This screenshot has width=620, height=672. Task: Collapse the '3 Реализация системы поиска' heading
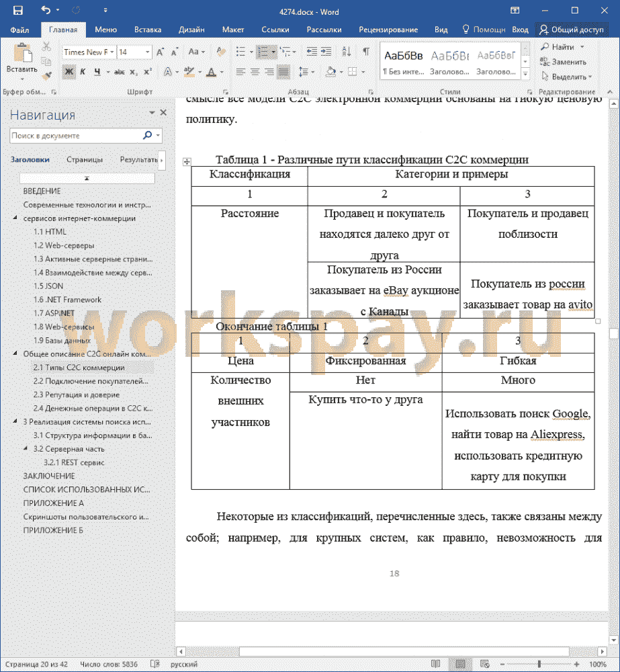(x=16, y=421)
